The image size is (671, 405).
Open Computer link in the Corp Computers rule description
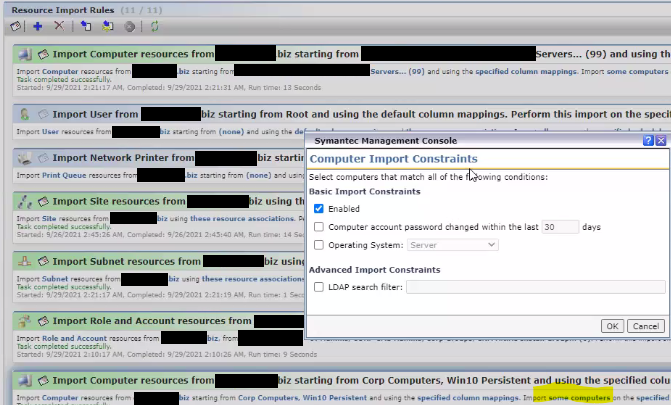coord(60,398)
